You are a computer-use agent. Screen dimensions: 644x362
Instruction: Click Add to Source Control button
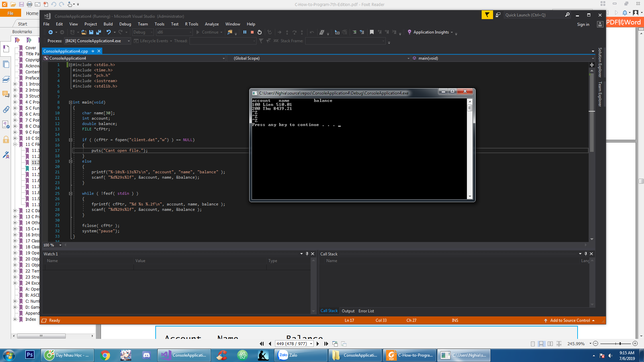click(570, 320)
